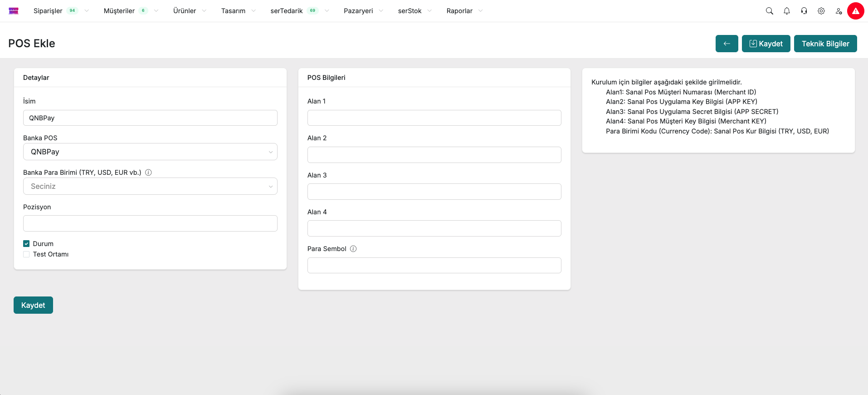
Task: Expand the Banka Para Birimi Seciniz dropdown
Action: coord(150,186)
